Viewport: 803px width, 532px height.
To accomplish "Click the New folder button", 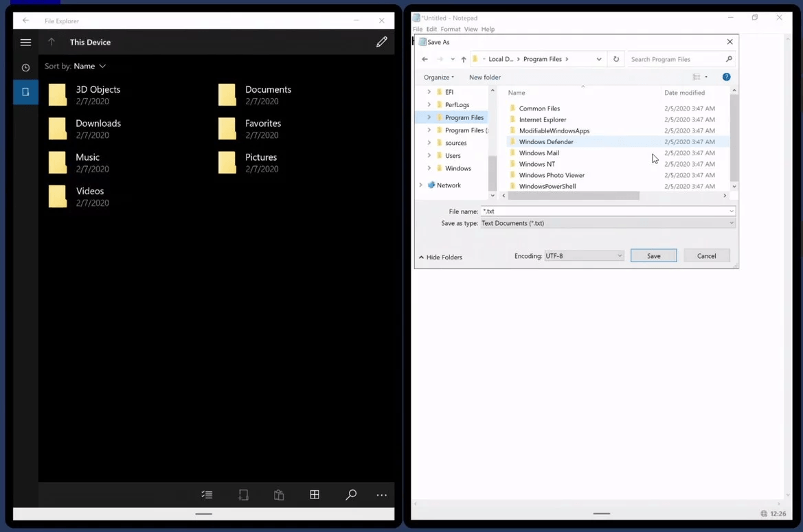I will pos(484,78).
